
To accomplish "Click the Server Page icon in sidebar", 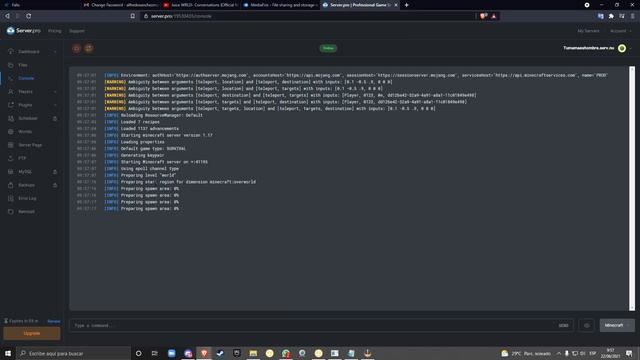I will point(11,145).
